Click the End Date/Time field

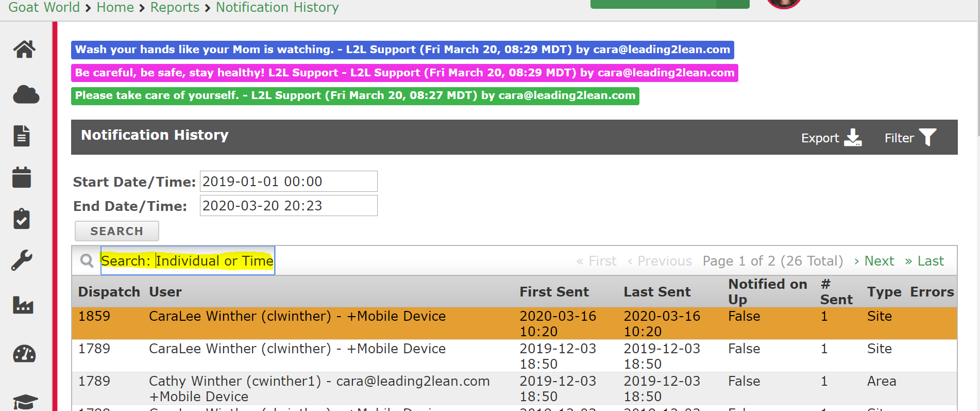click(289, 206)
